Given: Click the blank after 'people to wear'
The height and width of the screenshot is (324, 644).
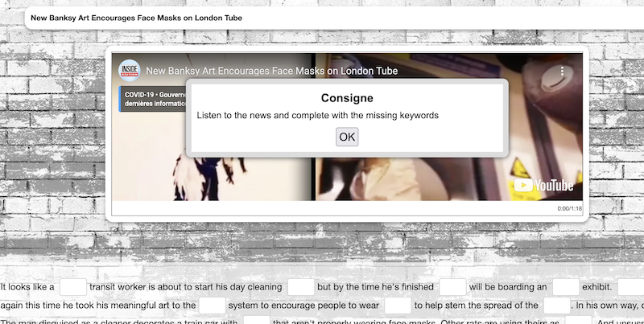Looking at the screenshot, I should click(x=398, y=306).
